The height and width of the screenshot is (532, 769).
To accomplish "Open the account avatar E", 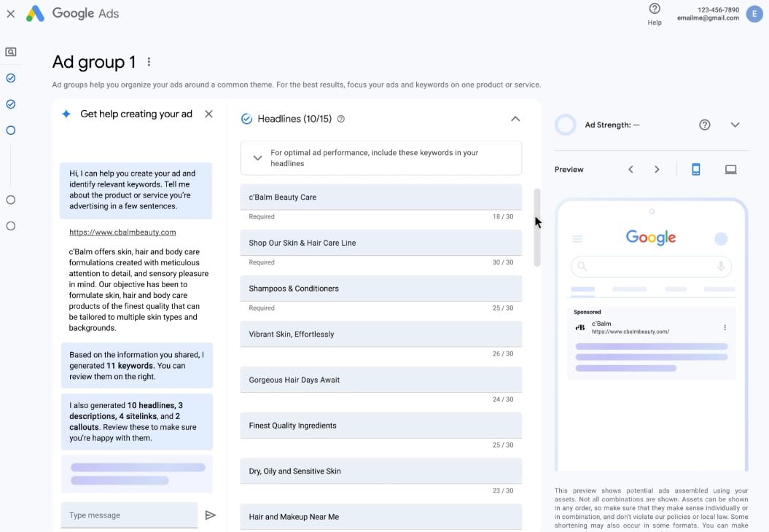I will 754,14.
